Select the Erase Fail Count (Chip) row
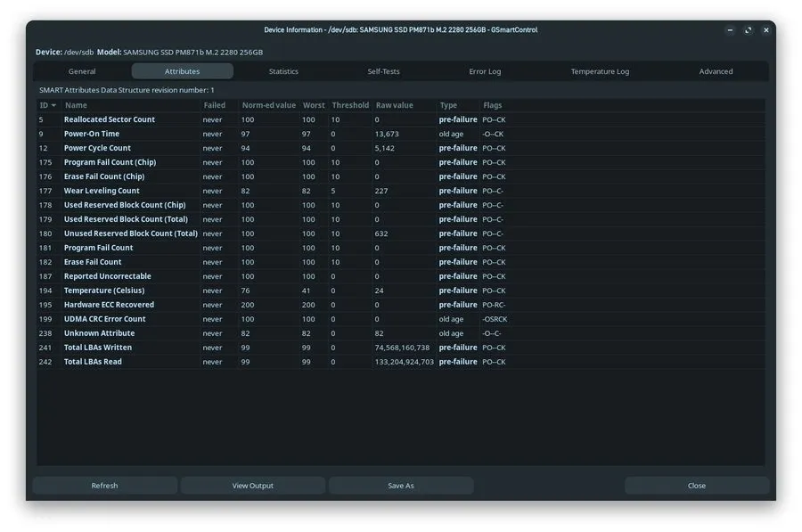This screenshot has width=802, height=532. tap(401, 176)
